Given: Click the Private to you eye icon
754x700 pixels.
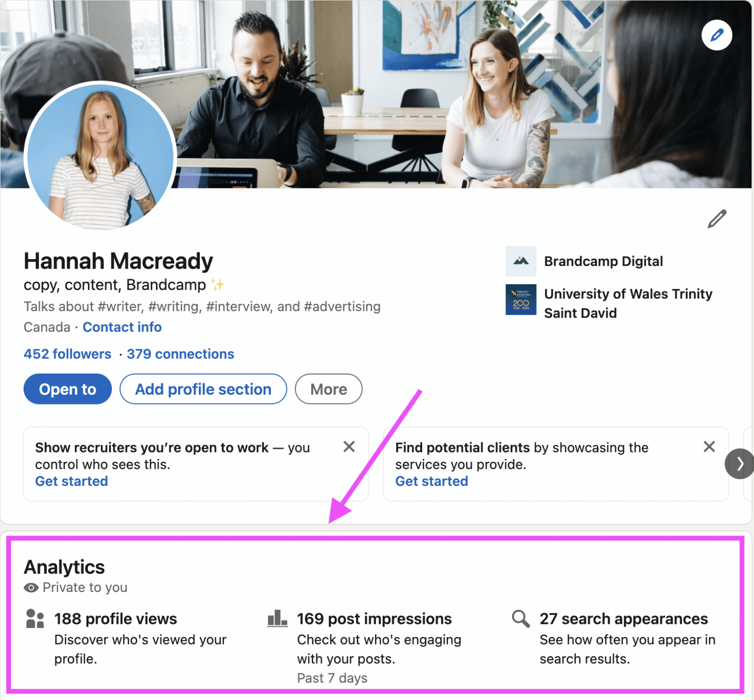Looking at the screenshot, I should (x=30, y=588).
